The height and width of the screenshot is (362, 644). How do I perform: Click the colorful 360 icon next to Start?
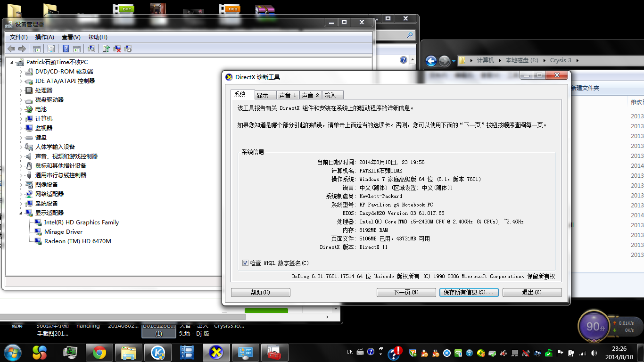[40, 352]
